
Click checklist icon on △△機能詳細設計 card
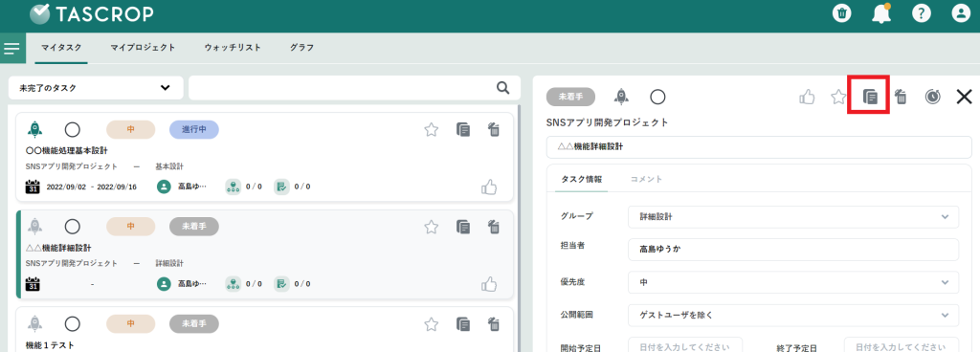[x=281, y=284]
